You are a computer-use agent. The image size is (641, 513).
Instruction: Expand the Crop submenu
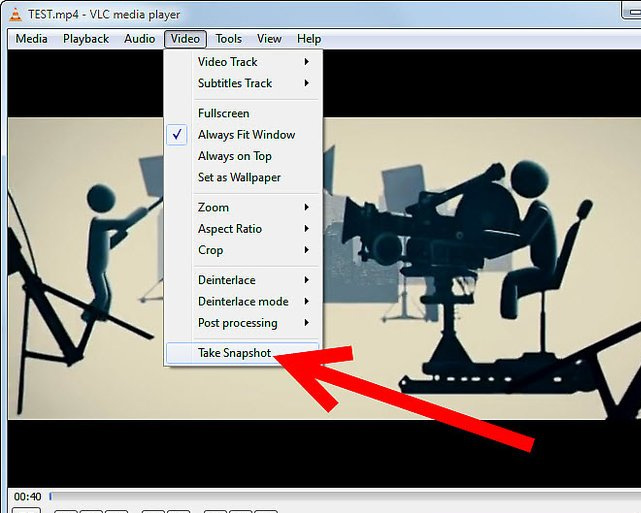pos(243,250)
